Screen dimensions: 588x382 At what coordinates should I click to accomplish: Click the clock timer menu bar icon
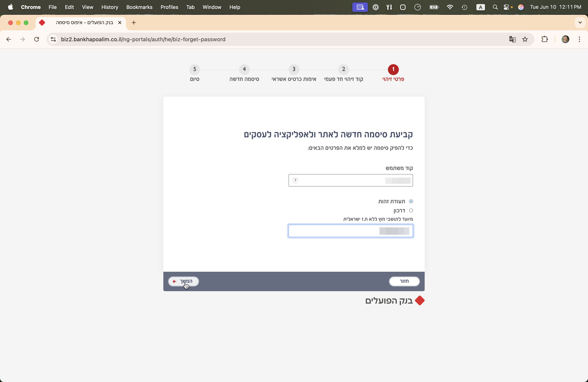[x=417, y=7]
